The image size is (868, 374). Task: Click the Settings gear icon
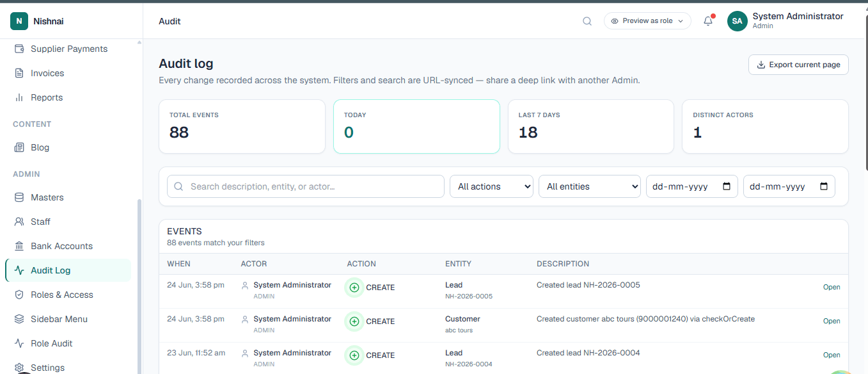pyautogui.click(x=19, y=368)
